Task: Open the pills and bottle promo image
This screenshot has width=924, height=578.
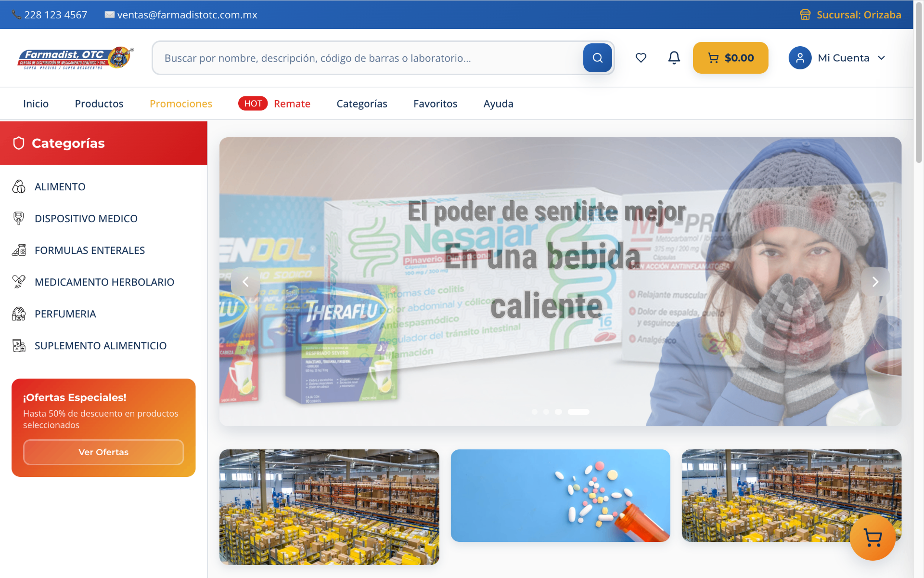Action: (x=560, y=496)
